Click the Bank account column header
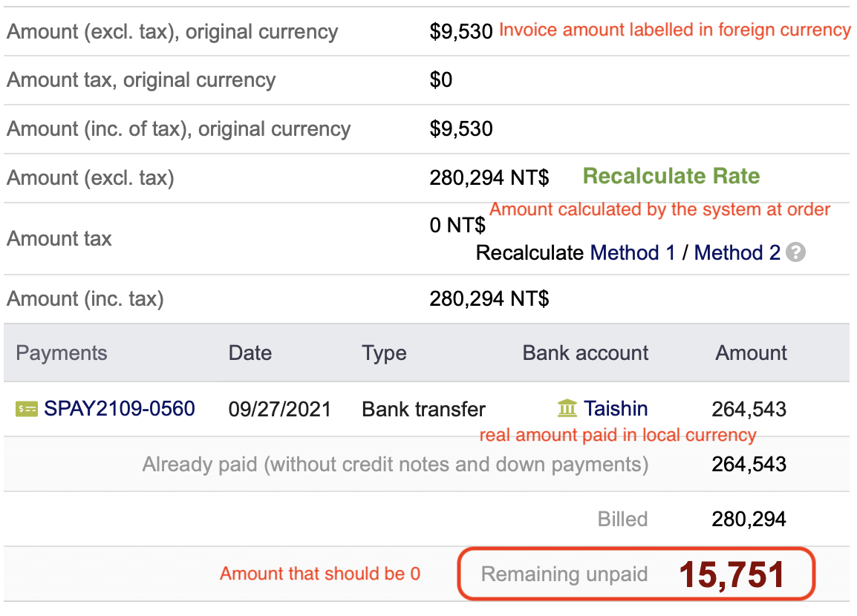Image resolution: width=857 pixels, height=616 pixels. point(585,353)
